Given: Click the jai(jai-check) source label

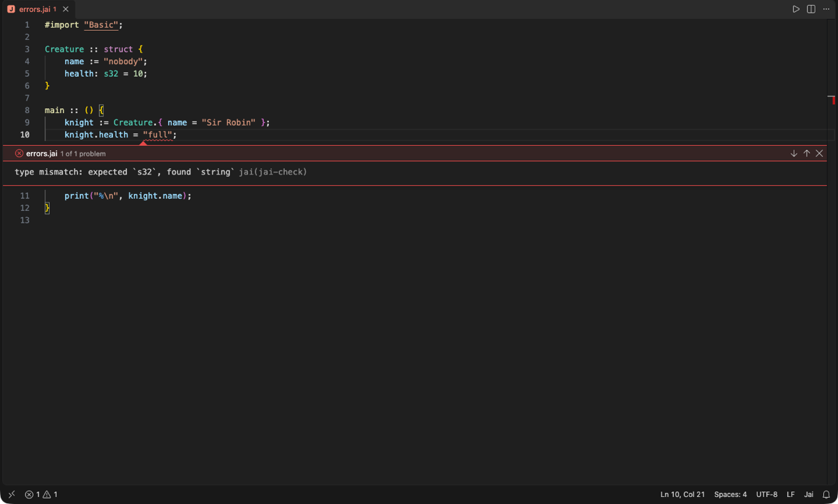Looking at the screenshot, I should [x=272, y=172].
